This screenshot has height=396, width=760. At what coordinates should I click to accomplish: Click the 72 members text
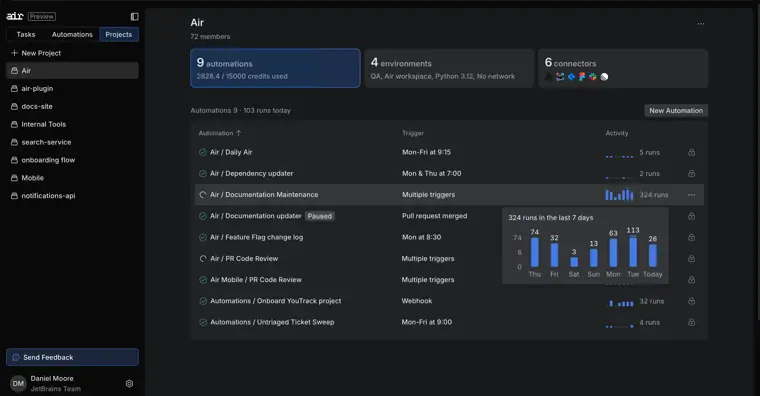(210, 36)
